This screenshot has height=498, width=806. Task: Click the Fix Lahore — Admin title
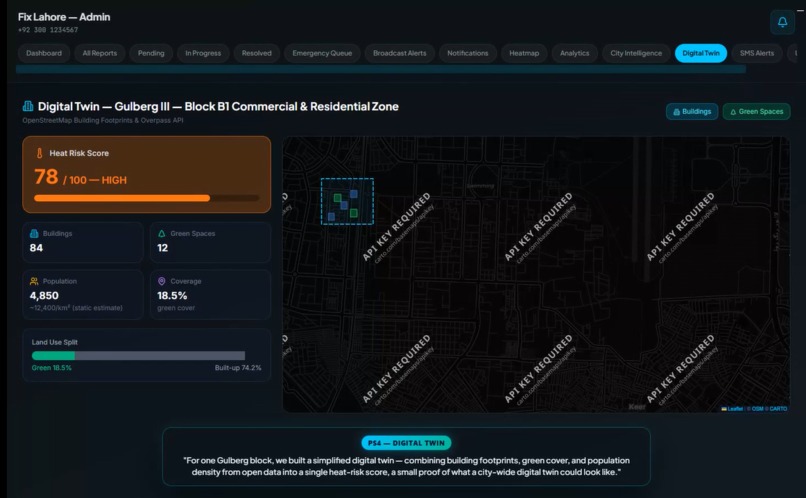(x=64, y=17)
